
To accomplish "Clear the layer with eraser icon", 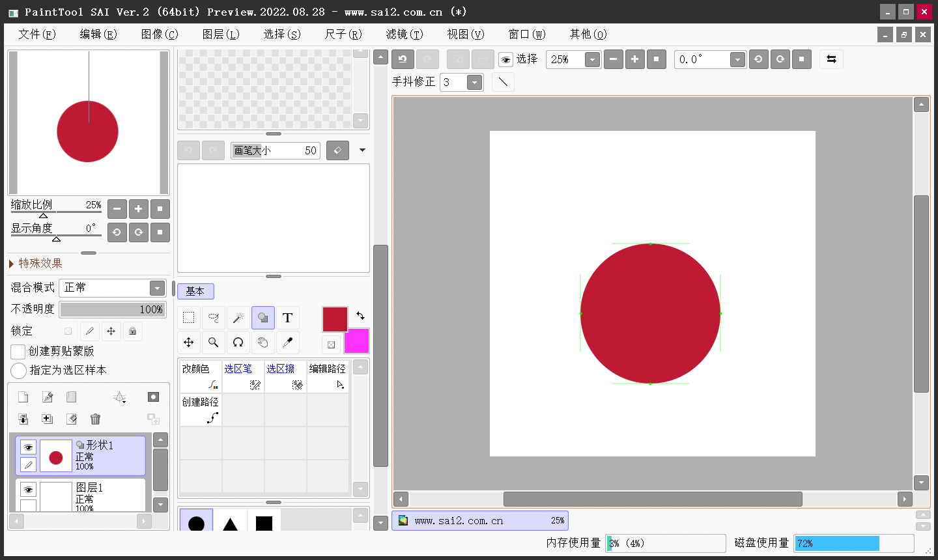I will [72, 419].
